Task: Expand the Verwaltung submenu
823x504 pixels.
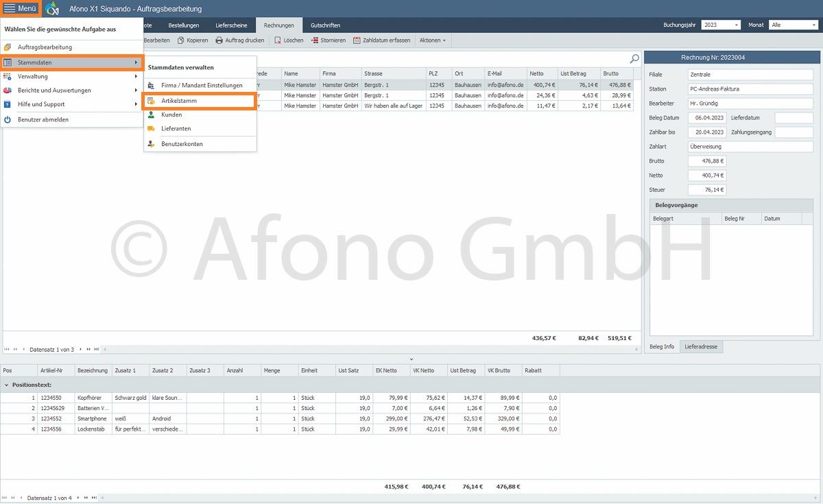Action: 136,76
